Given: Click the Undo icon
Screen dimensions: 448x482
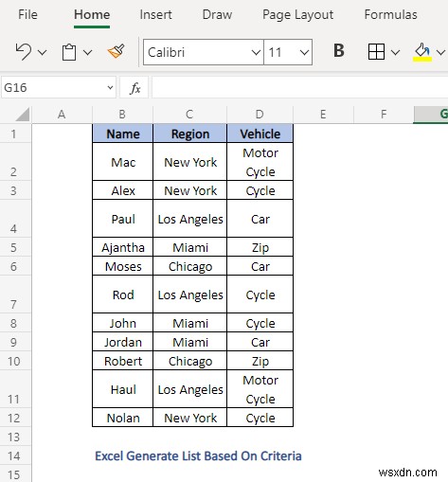Looking at the screenshot, I should (x=24, y=52).
